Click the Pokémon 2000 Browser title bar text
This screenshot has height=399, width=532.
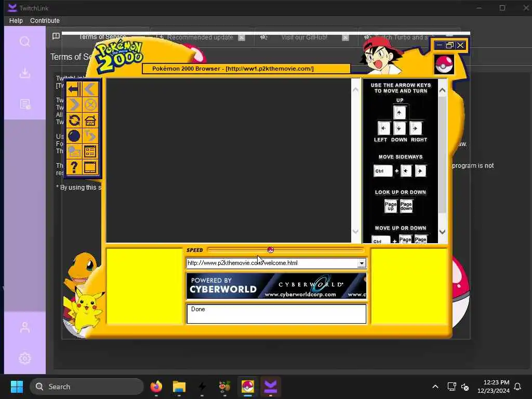233,69
